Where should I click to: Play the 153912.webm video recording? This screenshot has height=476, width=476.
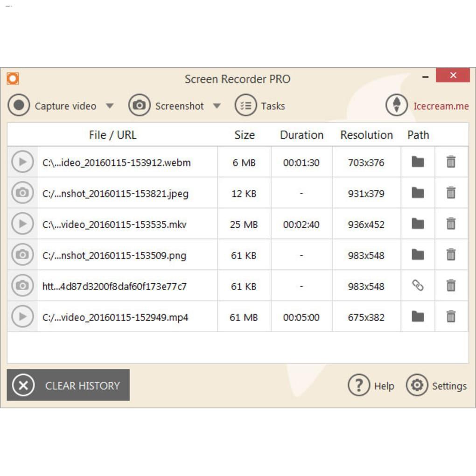[x=22, y=162]
